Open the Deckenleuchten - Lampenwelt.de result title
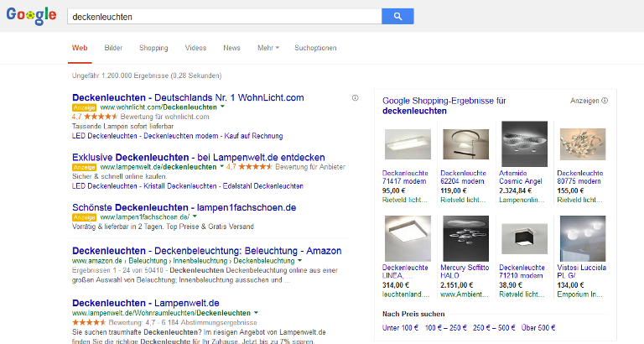This screenshot has width=644, height=344. click(146, 303)
